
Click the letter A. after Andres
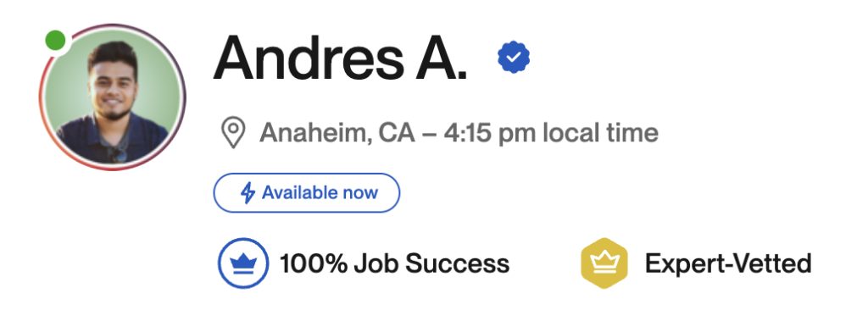point(440,58)
